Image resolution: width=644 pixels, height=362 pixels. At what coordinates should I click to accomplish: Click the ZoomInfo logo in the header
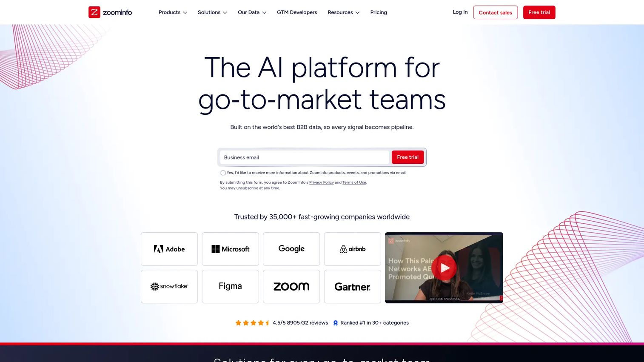[x=110, y=12]
